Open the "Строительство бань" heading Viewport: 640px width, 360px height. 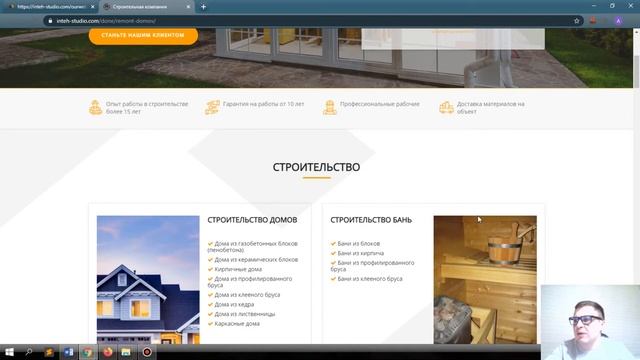pos(371,220)
